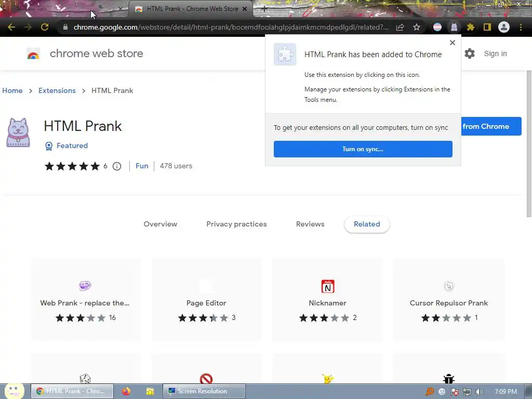This screenshot has height=399, width=532.
Task: Open the Extensions puzzle piece menu
Action: point(471,27)
